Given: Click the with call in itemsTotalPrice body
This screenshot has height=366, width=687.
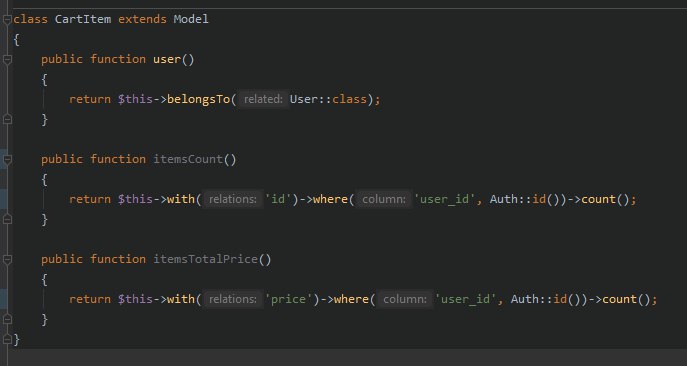Looking at the screenshot, I should tap(181, 299).
